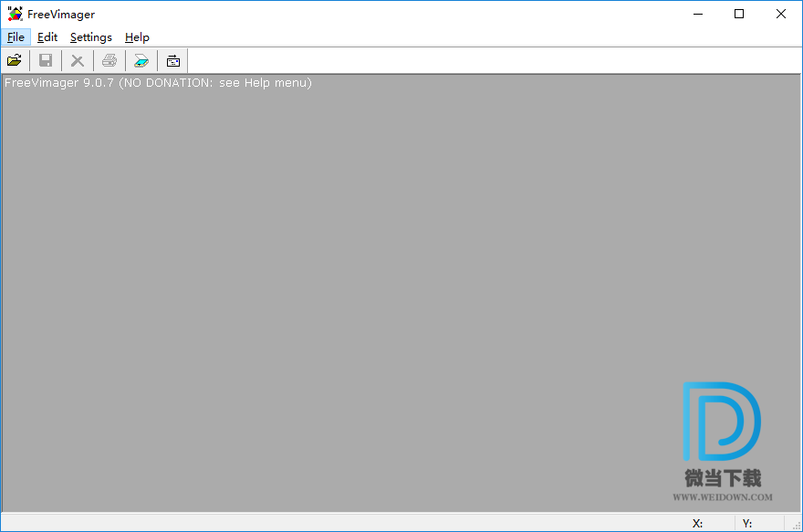The height and width of the screenshot is (532, 803).
Task: Click the Scan/acquire scanner icon
Action: click(141, 61)
